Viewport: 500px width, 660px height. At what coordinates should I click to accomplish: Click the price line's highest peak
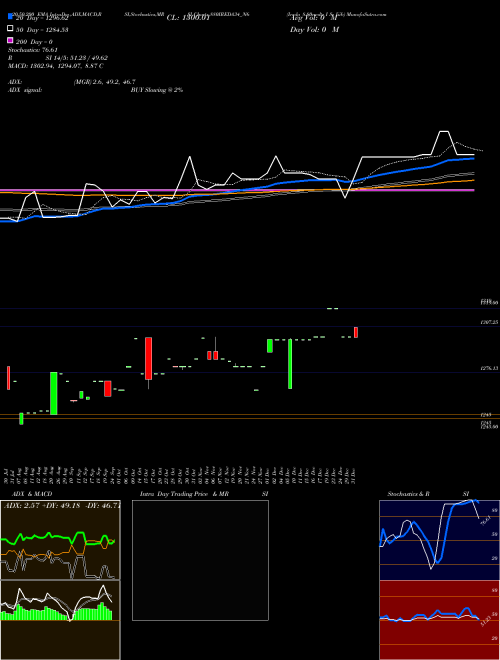pyautogui.click(x=443, y=132)
